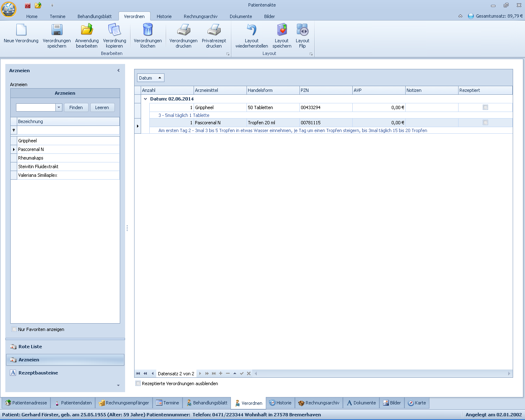This screenshot has height=420, width=525.
Task: Copy prescription via Verordnung kopieren
Action: click(x=114, y=30)
